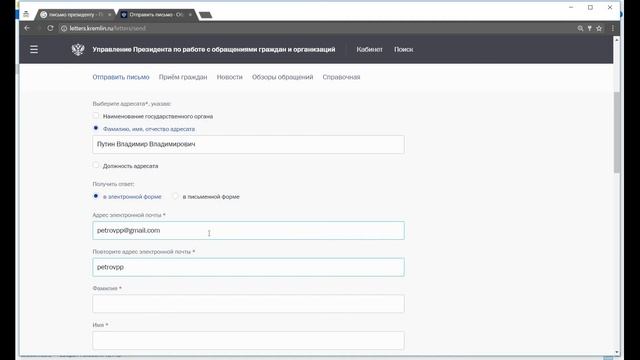
Task: Select reply 'в письменной форме' radio
Action: 175,196
